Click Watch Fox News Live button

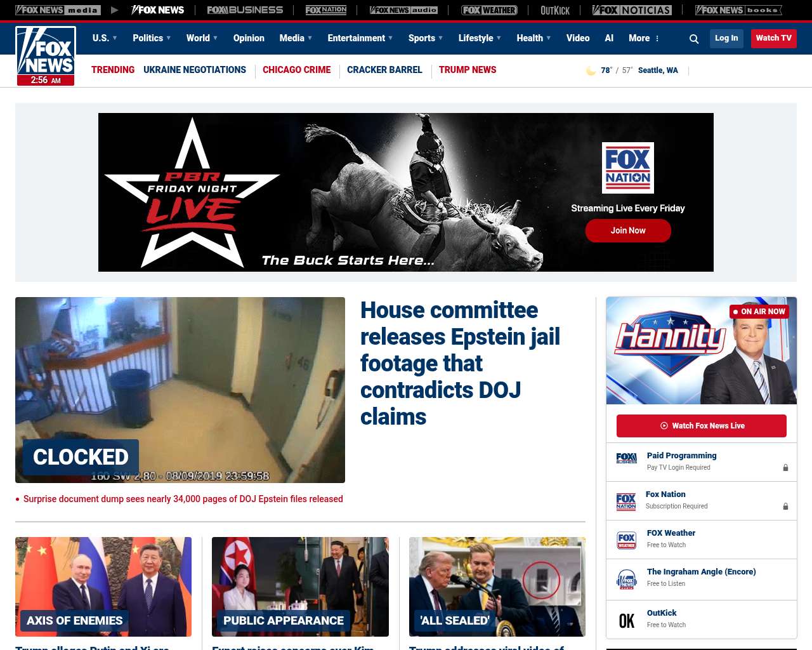[x=702, y=426]
